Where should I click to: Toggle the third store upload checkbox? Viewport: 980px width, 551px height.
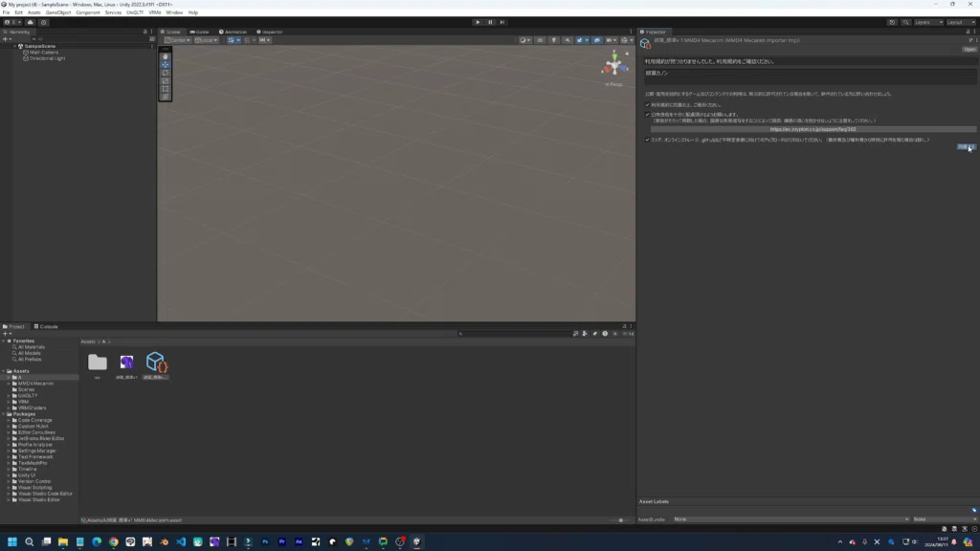[x=647, y=140]
